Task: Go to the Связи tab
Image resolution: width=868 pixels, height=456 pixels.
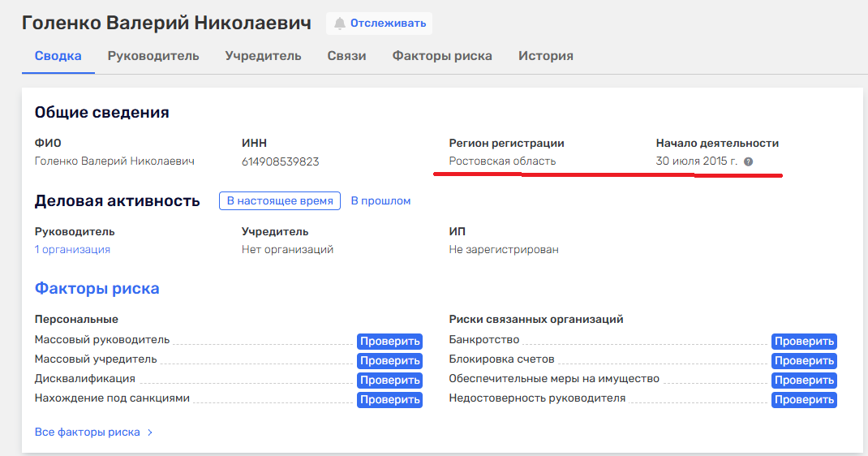Action: coord(346,56)
